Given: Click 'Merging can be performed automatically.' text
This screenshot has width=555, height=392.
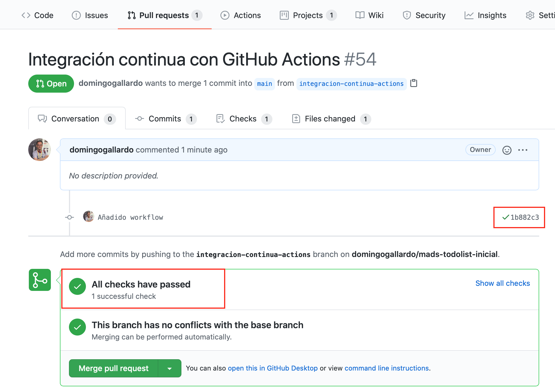Looking at the screenshot, I should click(x=162, y=337).
